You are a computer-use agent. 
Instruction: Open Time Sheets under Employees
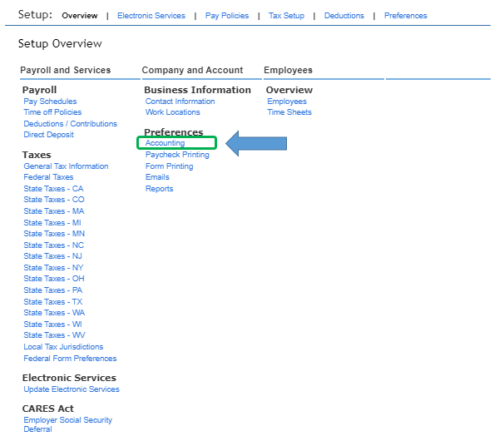(289, 112)
